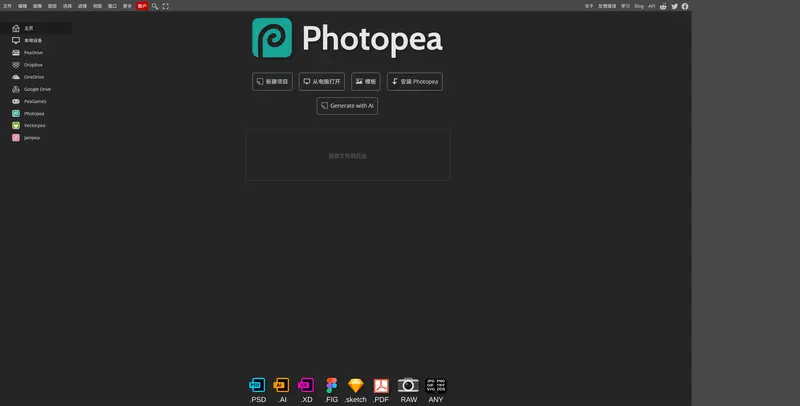Click the .AI format icon
Screen dimensions: 800x406
[x=282, y=390]
